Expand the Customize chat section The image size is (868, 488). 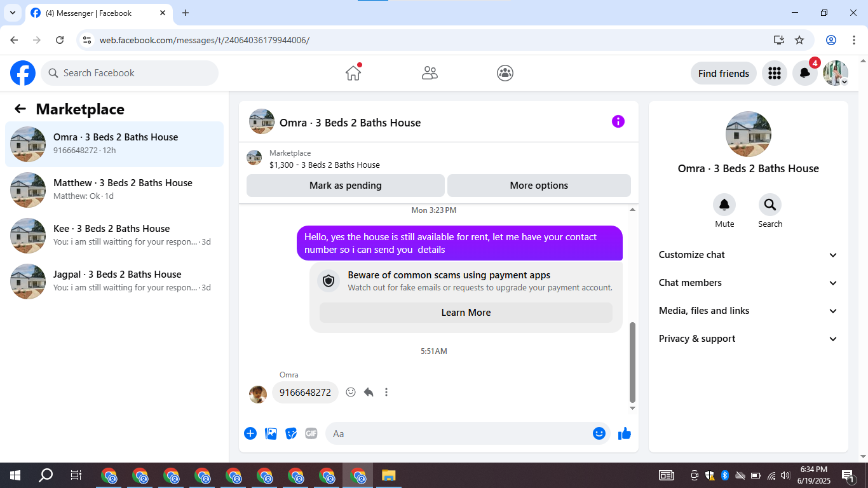pyautogui.click(x=749, y=255)
